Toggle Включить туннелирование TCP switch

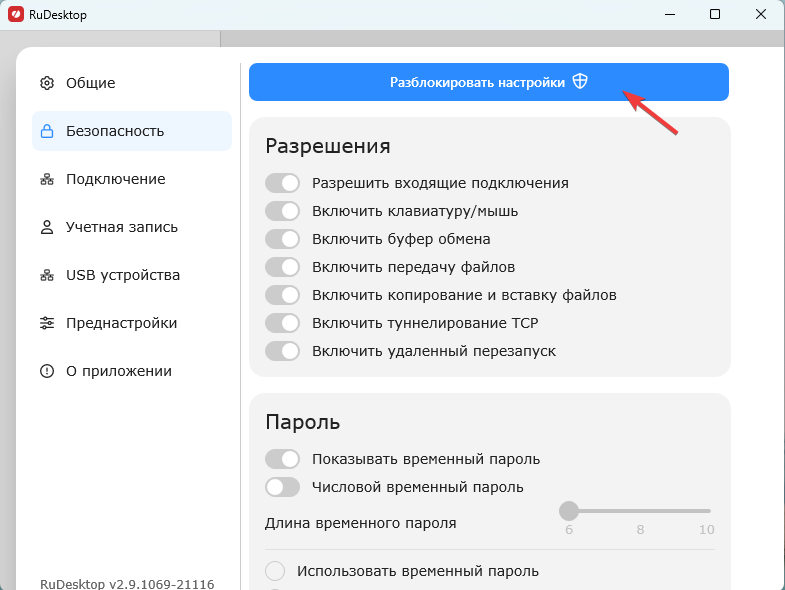coord(282,323)
